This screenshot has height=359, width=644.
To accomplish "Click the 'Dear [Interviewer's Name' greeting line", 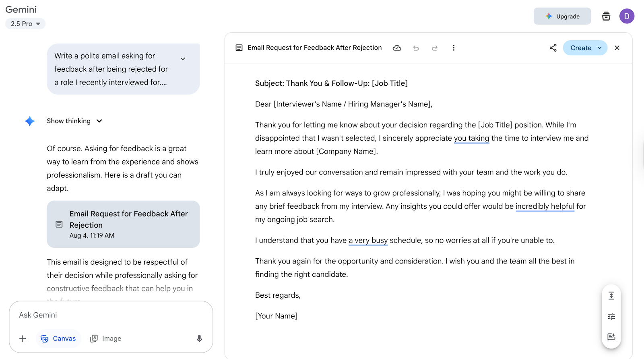I will 344,104.
